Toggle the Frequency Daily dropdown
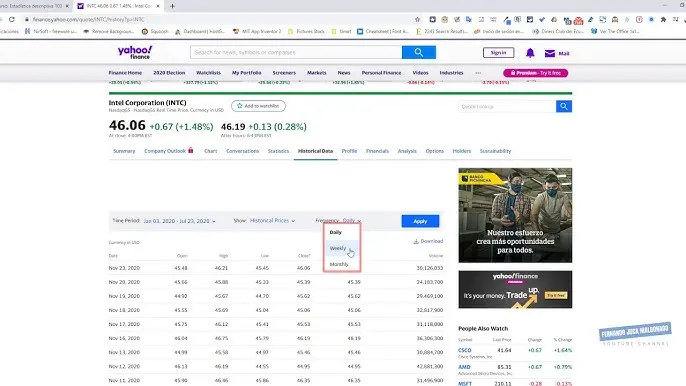The image size is (686, 386). tap(352, 221)
